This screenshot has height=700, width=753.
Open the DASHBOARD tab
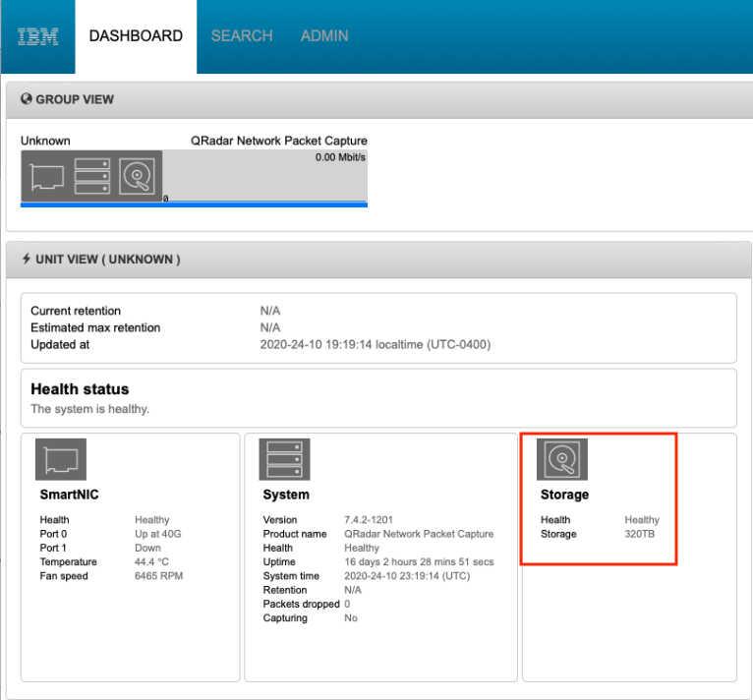point(136,36)
